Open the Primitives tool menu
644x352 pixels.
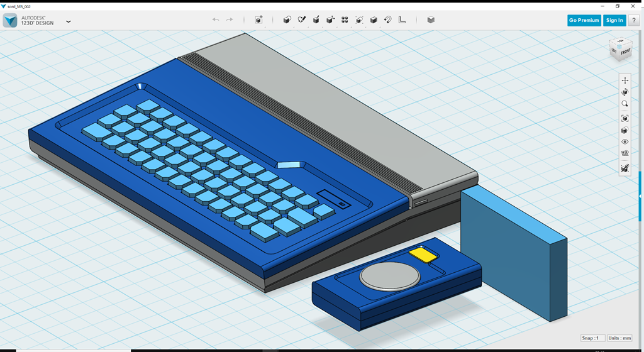(x=287, y=20)
